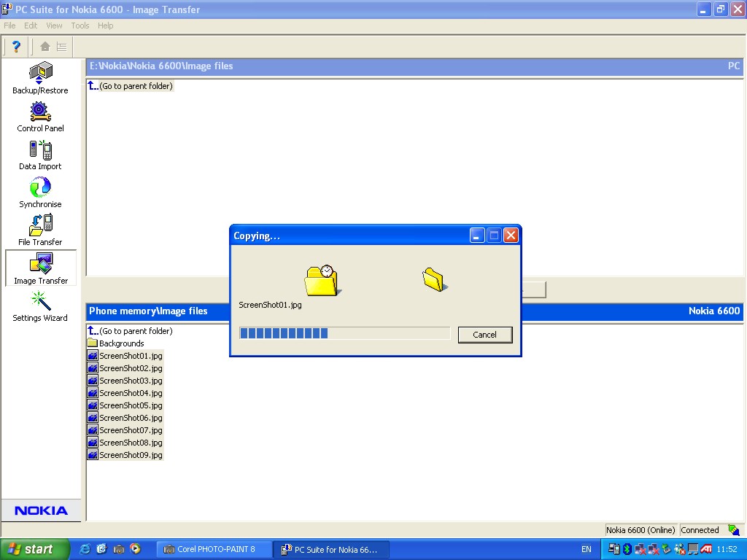This screenshot has height=560, width=747.
Task: Launch Internet Explorer from quick launch
Action: tap(85, 549)
